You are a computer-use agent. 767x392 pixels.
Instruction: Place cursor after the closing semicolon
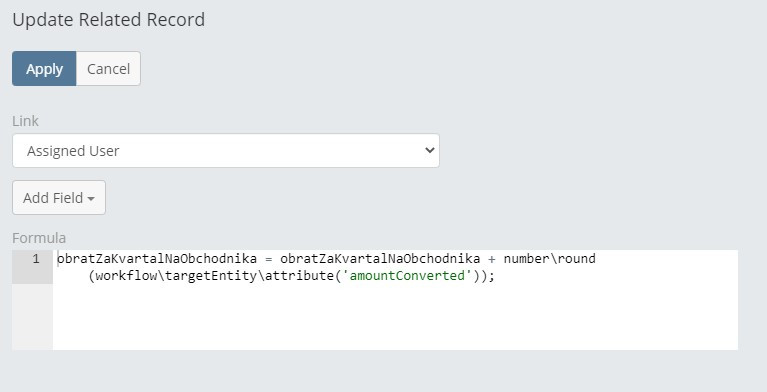pyautogui.click(x=496, y=276)
